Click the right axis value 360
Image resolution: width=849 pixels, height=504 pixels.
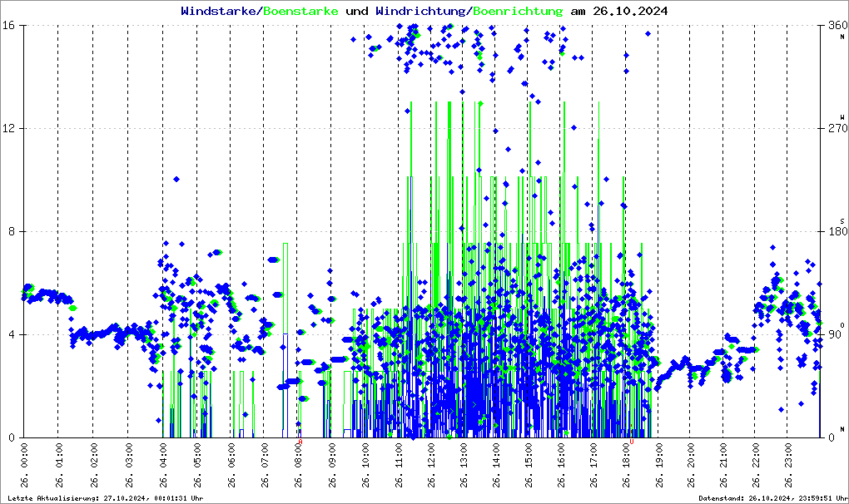(837, 26)
